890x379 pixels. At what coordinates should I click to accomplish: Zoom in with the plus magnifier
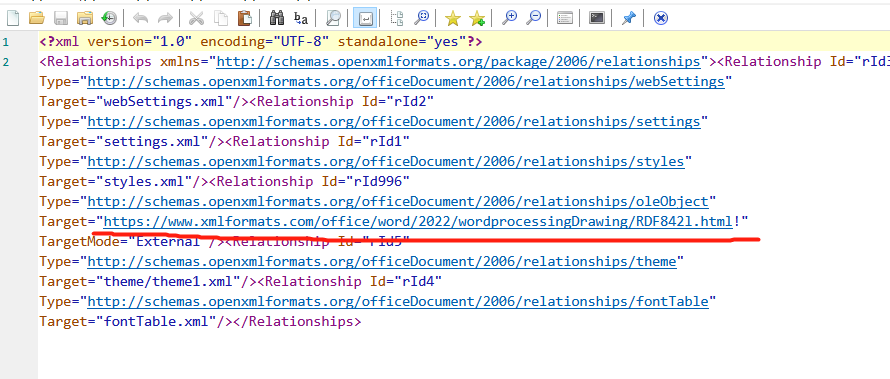509,18
